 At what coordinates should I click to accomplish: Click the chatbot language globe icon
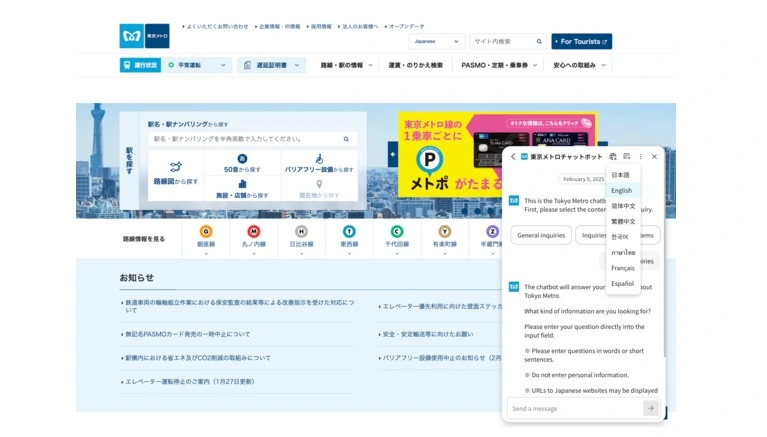(613, 157)
